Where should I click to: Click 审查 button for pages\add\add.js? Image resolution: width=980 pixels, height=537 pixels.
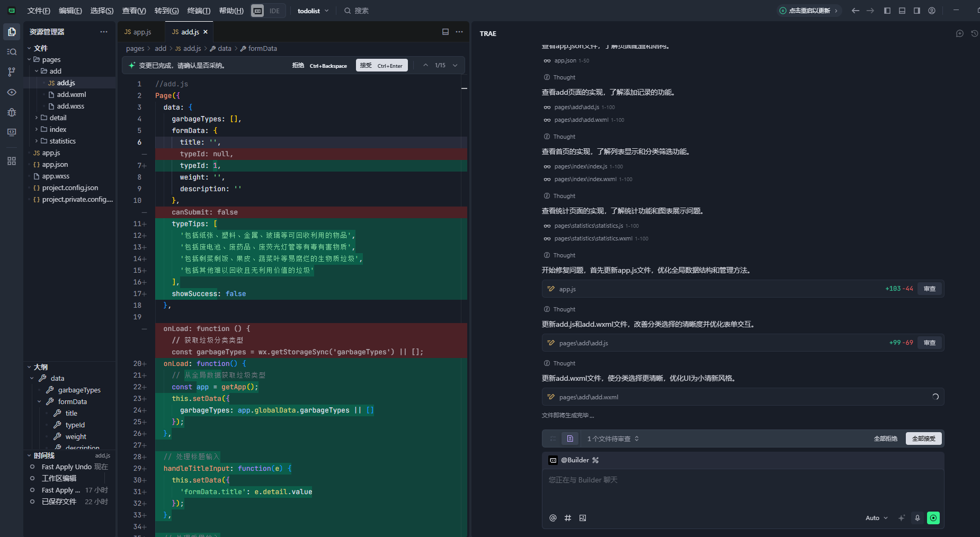[930, 343]
